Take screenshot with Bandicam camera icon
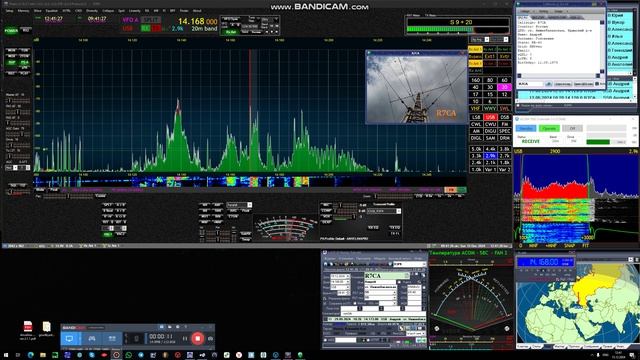Image resolution: width=640 pixels, height=360 pixels. [210, 338]
